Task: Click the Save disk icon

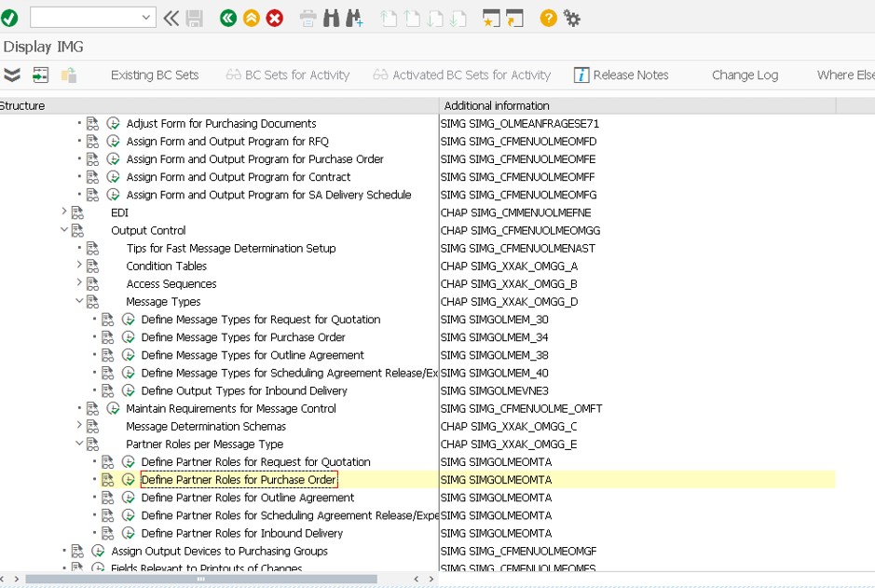Action: (x=194, y=19)
